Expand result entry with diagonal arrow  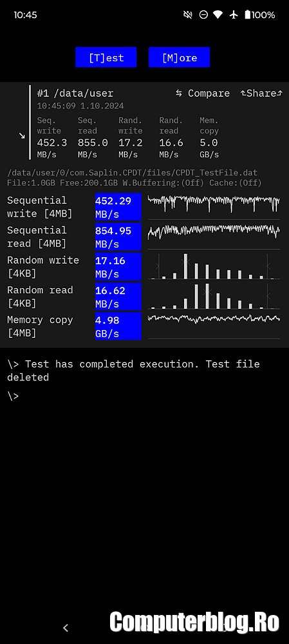22,135
